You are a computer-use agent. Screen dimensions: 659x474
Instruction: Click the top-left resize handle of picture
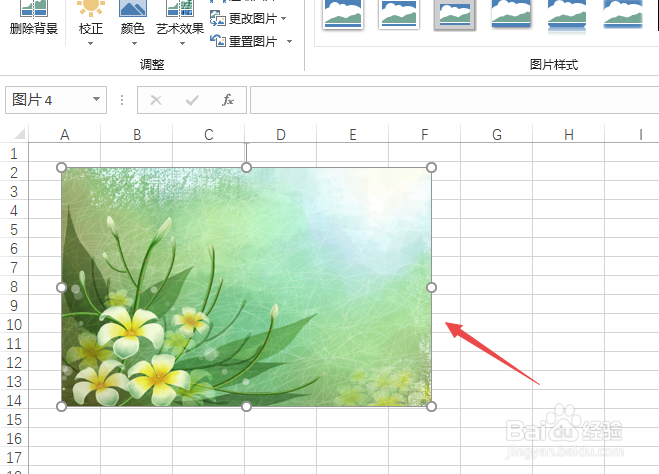(61, 168)
